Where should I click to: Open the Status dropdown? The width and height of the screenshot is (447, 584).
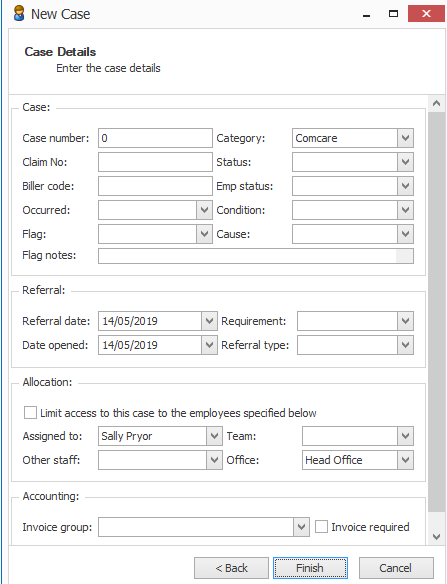click(406, 162)
